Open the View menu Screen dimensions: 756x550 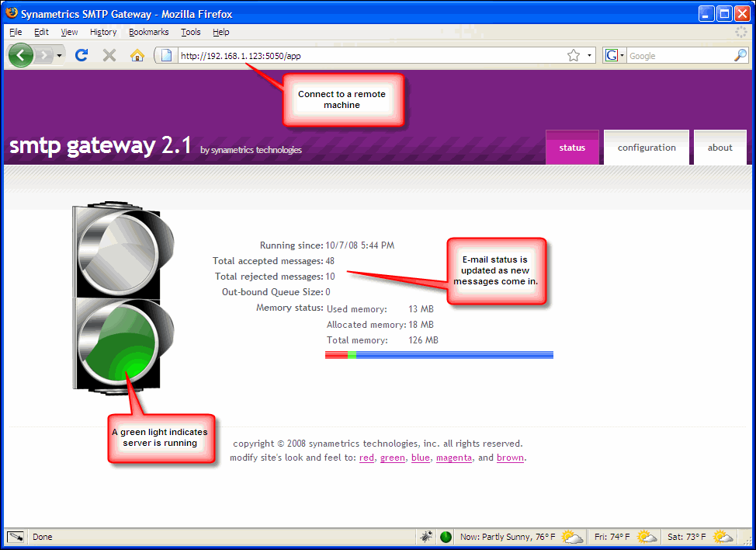[x=69, y=32]
